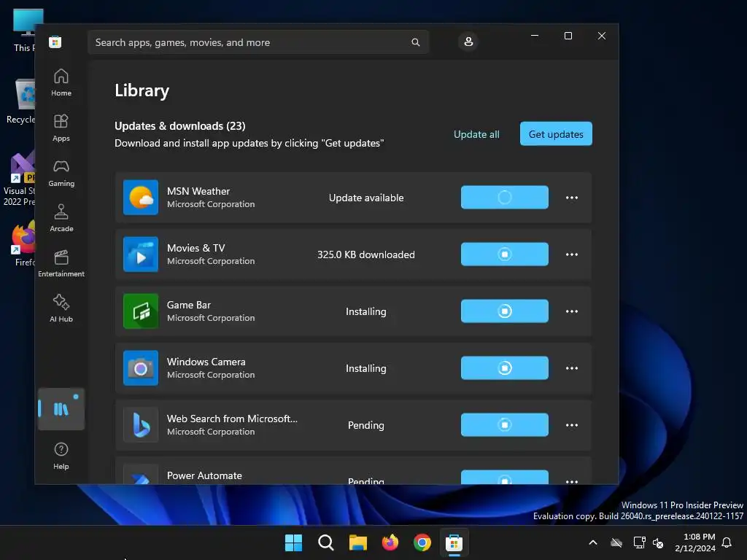Open more options for Windows Camera

(572, 368)
